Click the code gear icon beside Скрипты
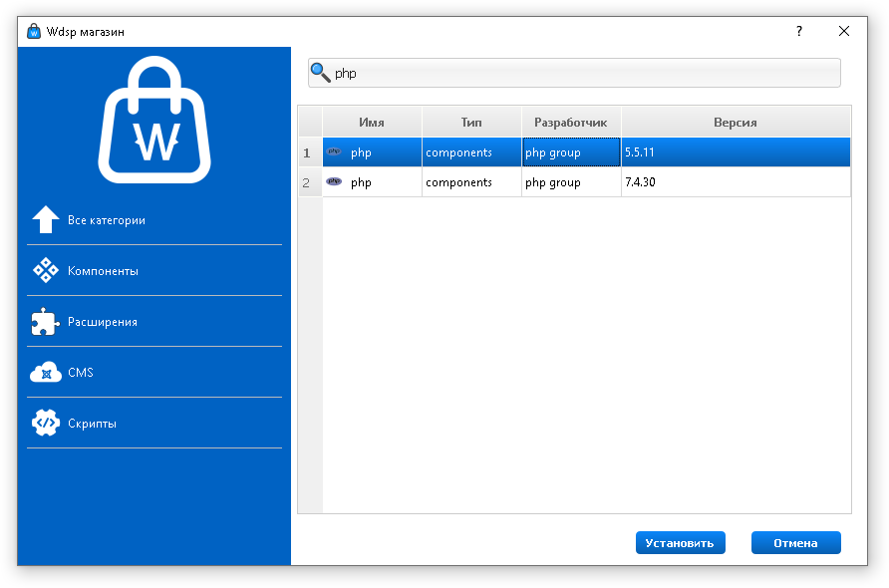The image size is (889, 588). pyautogui.click(x=46, y=423)
